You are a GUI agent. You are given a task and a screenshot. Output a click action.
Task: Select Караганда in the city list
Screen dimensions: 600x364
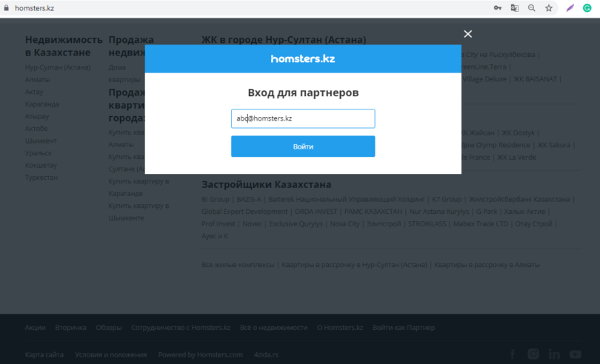click(41, 104)
